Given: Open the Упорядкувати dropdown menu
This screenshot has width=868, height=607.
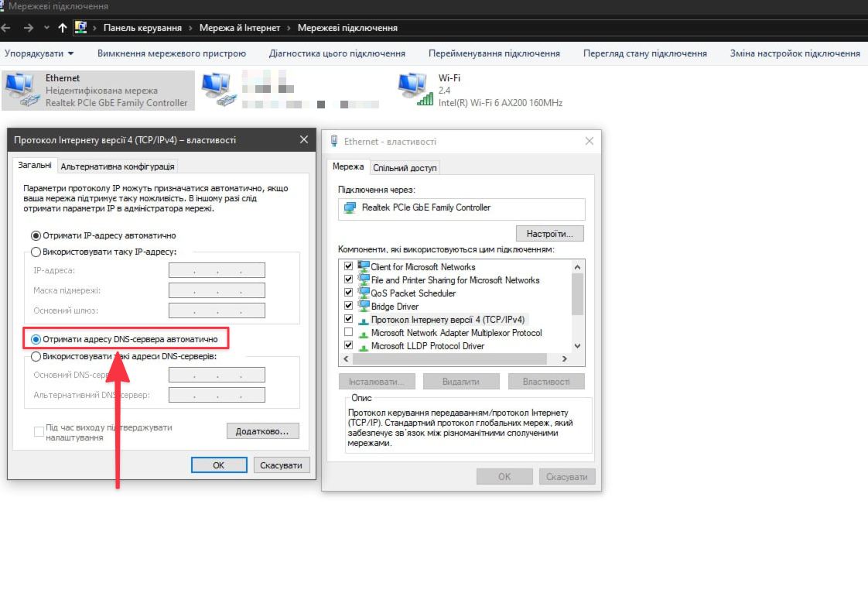Looking at the screenshot, I should pyautogui.click(x=39, y=53).
